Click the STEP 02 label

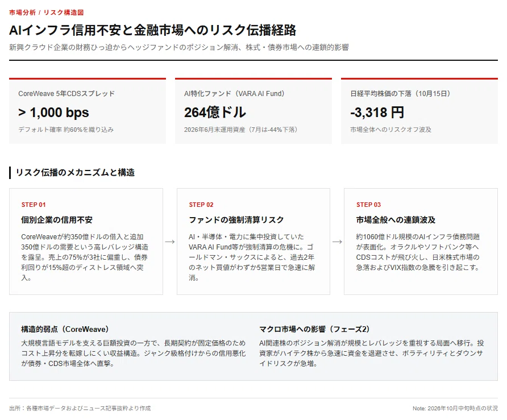(201, 205)
